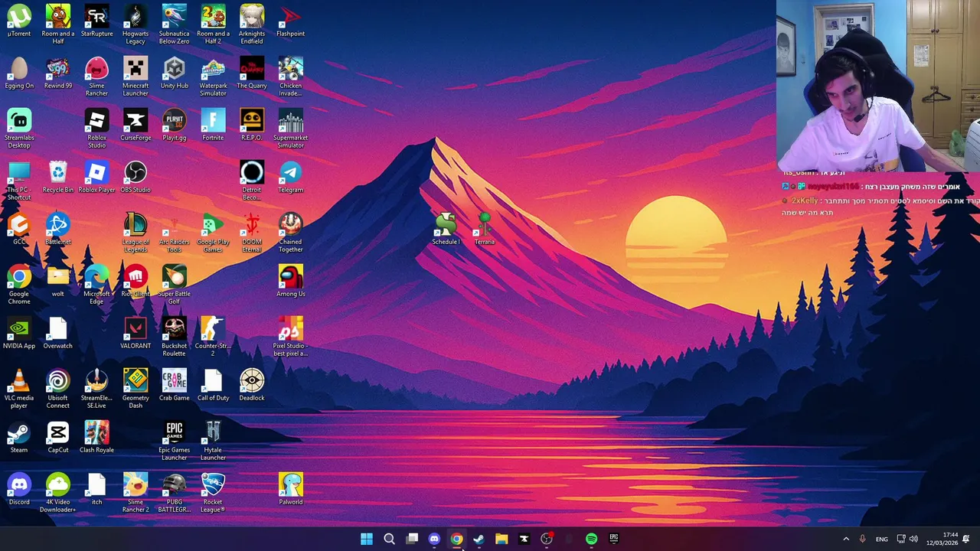Select the Riot Client icon
The height and width of the screenshot is (551, 980).
click(x=136, y=281)
